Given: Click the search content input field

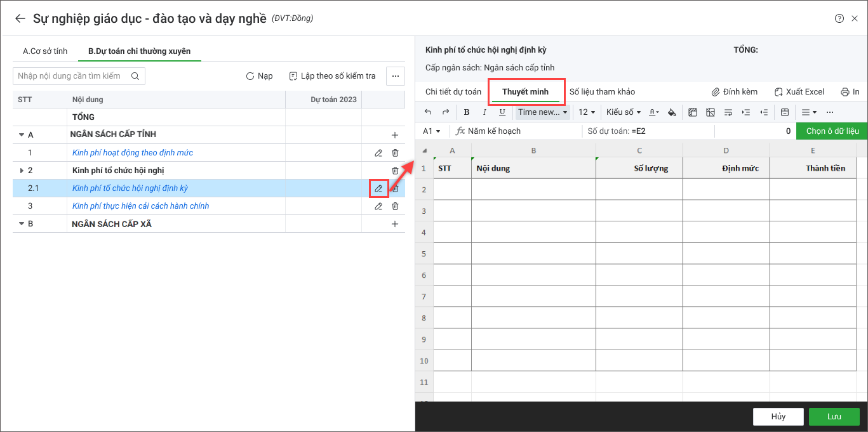Looking at the screenshot, I should (x=72, y=76).
